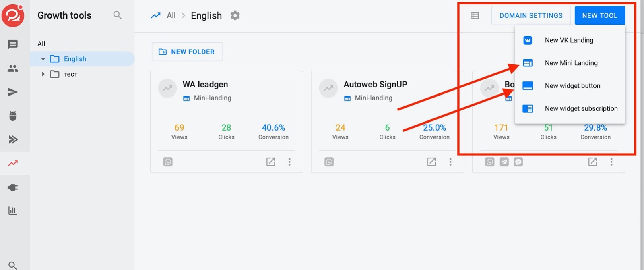Click the NEW FOLDER button
This screenshot has height=270, width=644.
coord(187,52)
